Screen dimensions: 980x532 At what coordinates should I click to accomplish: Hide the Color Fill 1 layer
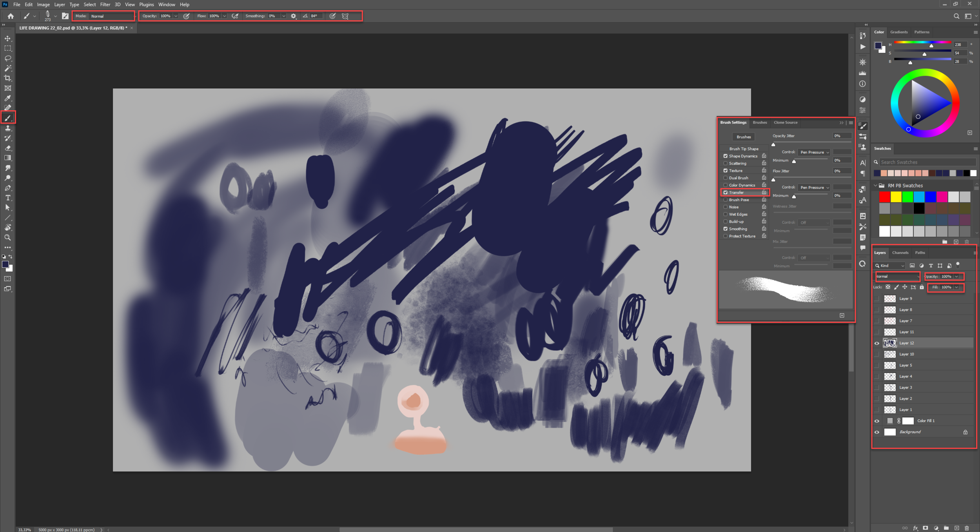[x=877, y=421]
